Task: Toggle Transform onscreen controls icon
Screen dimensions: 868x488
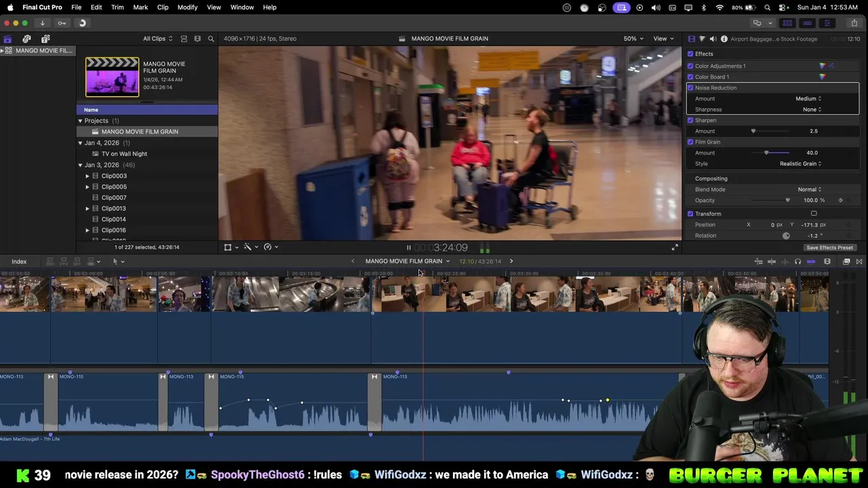Action: pyautogui.click(x=814, y=213)
